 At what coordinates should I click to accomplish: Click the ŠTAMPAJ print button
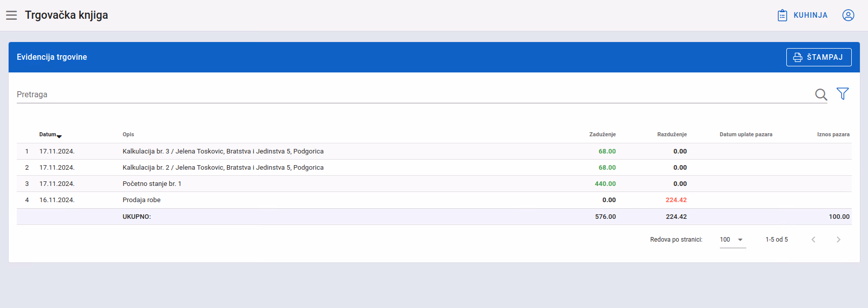click(819, 57)
